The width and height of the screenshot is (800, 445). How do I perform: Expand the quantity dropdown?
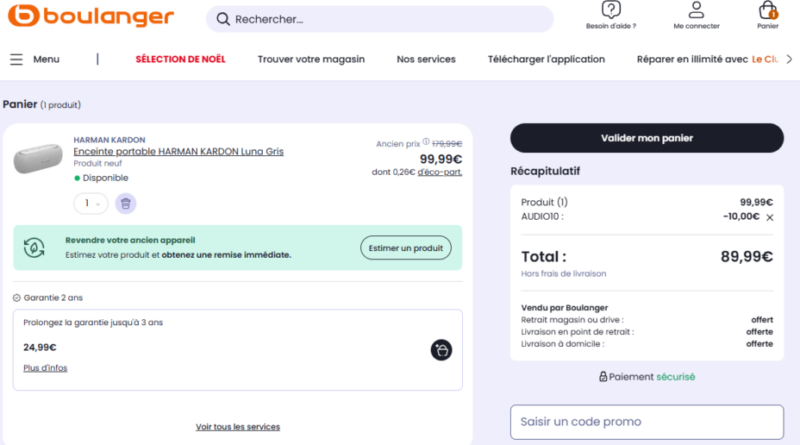point(91,203)
